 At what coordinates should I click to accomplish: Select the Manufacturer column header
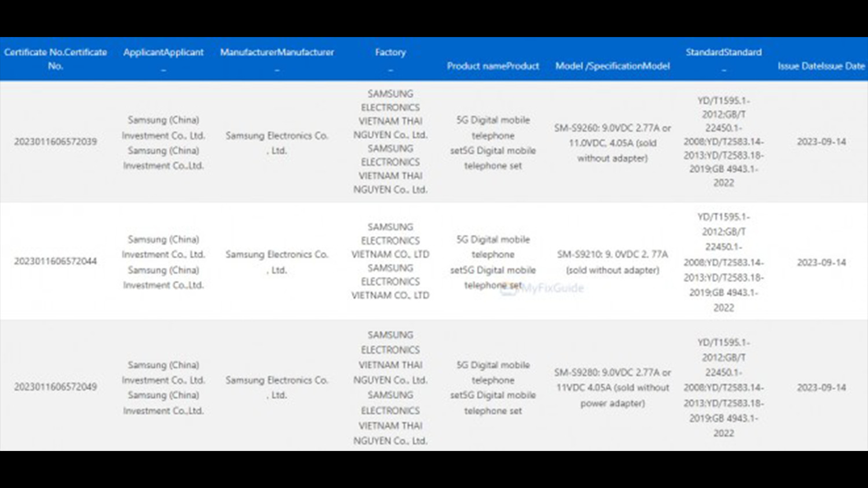(277, 53)
